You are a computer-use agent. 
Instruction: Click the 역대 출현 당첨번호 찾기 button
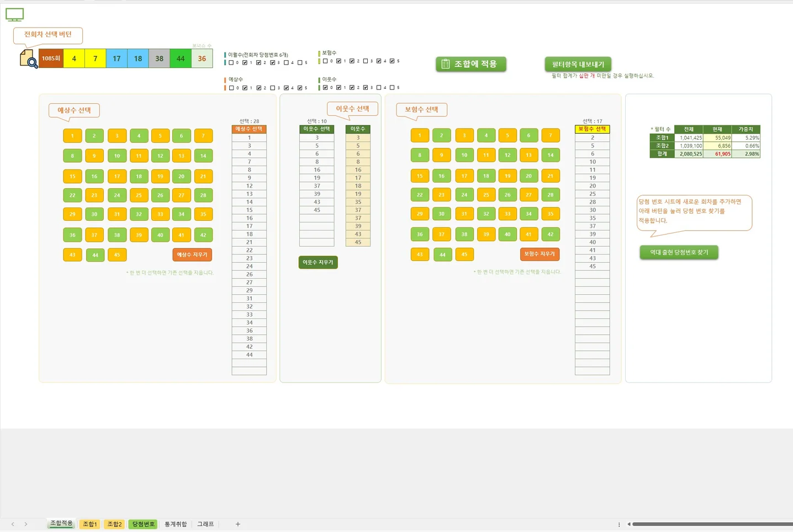679,252
